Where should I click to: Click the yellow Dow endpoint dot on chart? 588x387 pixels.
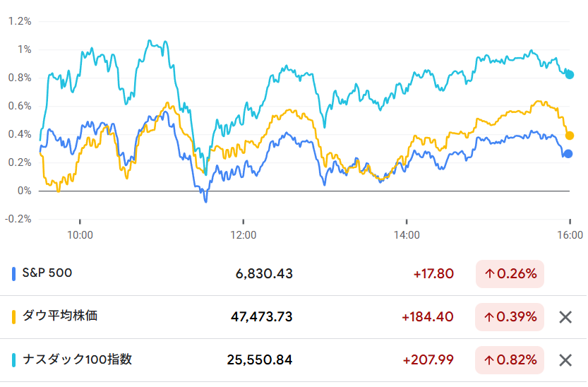coord(570,136)
